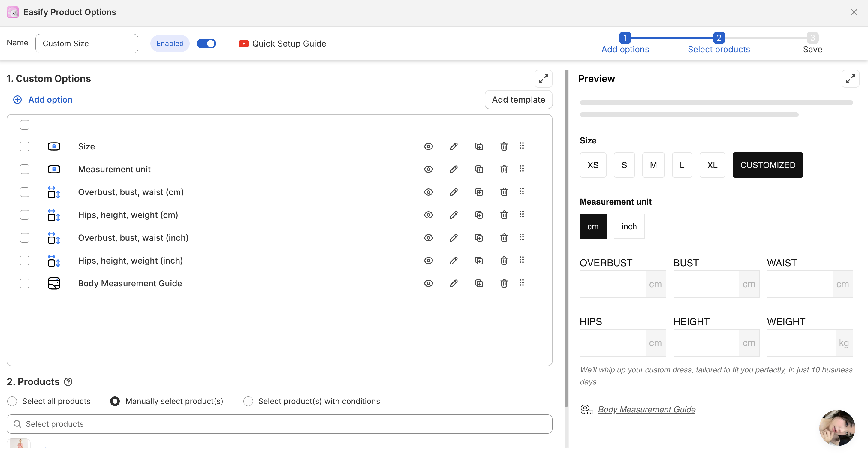Image resolution: width=868 pixels, height=458 pixels.
Task: Duplicate the Hips, height, weight (inch) option
Action: tap(479, 261)
